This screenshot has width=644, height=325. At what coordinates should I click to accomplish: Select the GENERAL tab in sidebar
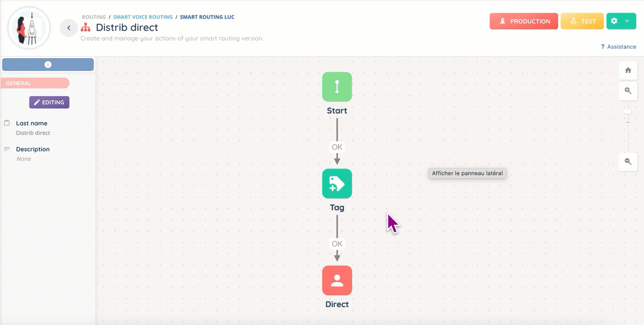(x=34, y=83)
